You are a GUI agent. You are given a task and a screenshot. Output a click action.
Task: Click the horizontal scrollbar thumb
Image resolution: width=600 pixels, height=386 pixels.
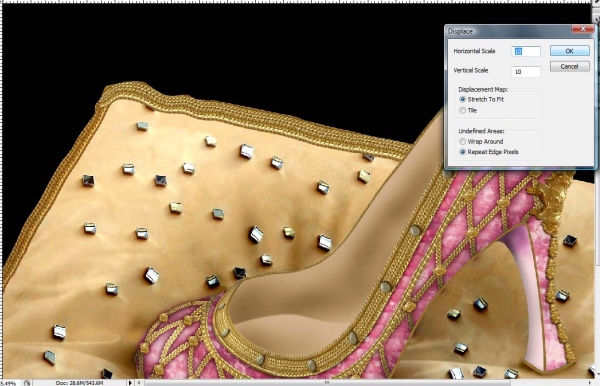point(327,383)
